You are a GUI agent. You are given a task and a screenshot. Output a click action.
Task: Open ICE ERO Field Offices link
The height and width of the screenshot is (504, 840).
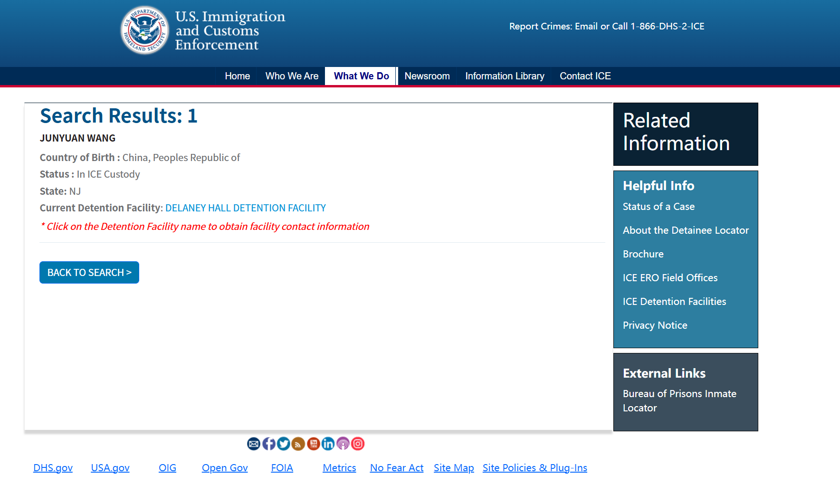670,278
